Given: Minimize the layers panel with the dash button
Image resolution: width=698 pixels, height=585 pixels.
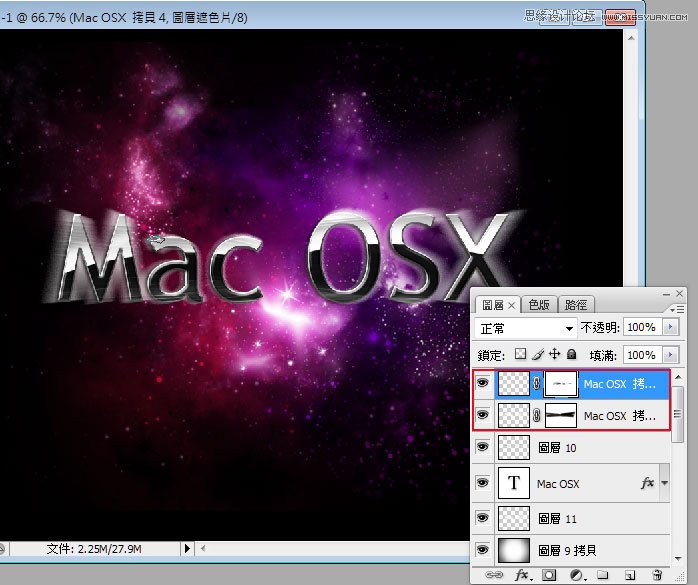Looking at the screenshot, I should 666,294.
